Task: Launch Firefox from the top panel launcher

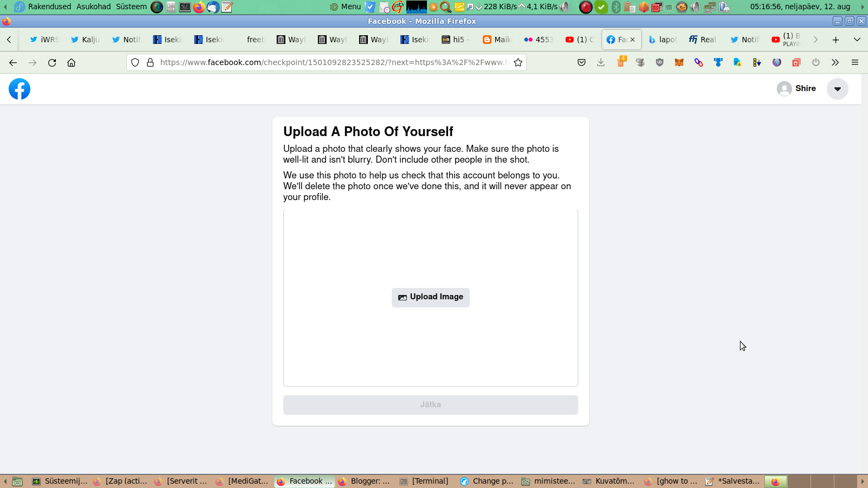Action: pos(199,7)
